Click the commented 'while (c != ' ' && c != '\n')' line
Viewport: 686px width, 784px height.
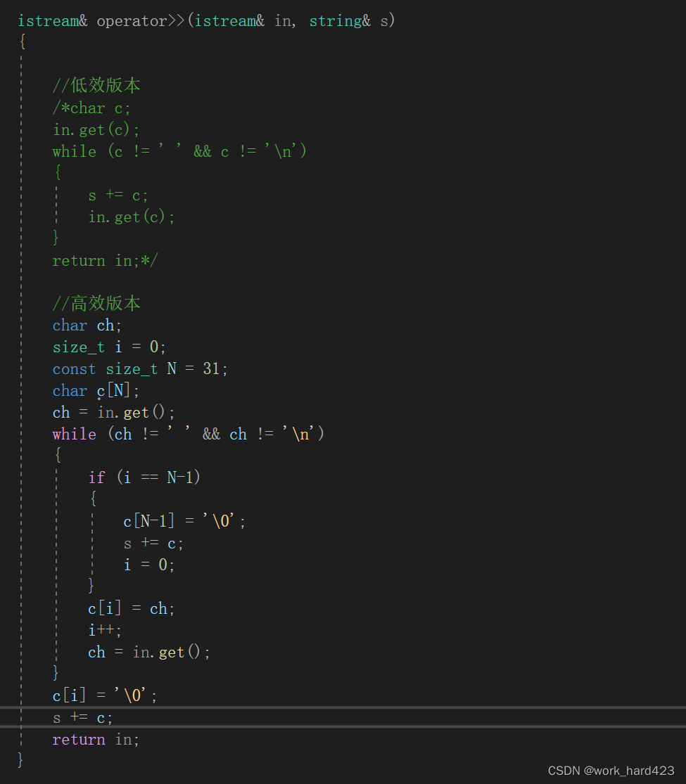(x=179, y=151)
